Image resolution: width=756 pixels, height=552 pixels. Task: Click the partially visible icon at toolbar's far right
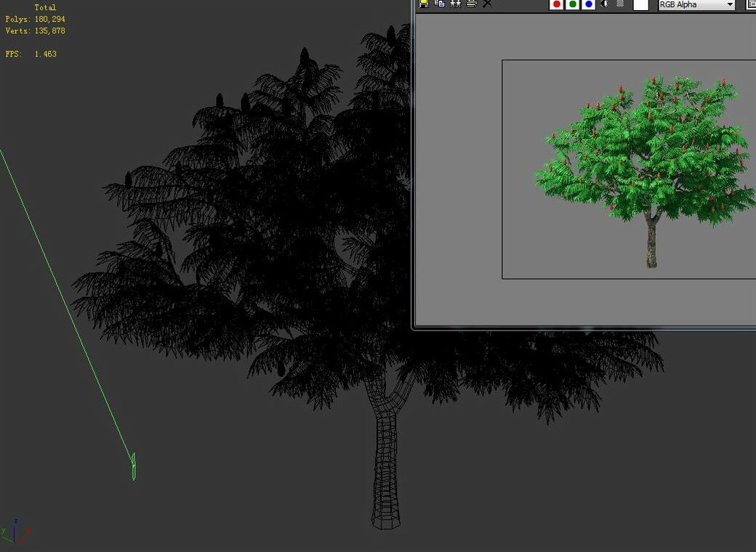click(753, 4)
